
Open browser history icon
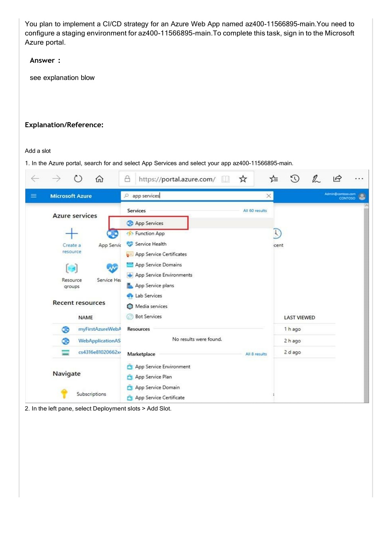click(x=295, y=178)
